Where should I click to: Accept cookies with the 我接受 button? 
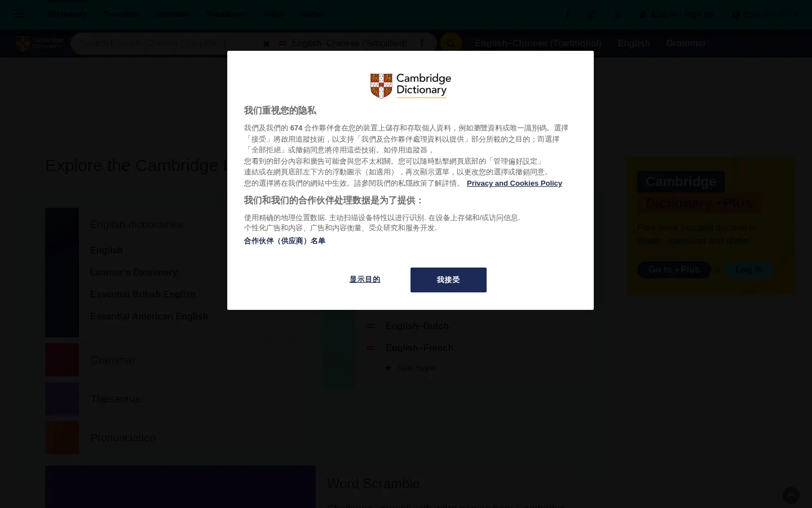click(x=448, y=280)
